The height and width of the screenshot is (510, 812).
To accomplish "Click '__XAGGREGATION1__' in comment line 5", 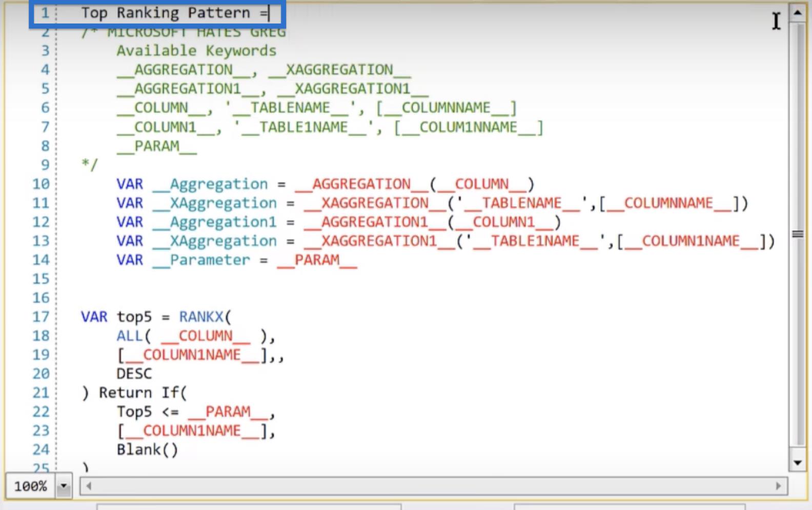I will click(x=353, y=89).
